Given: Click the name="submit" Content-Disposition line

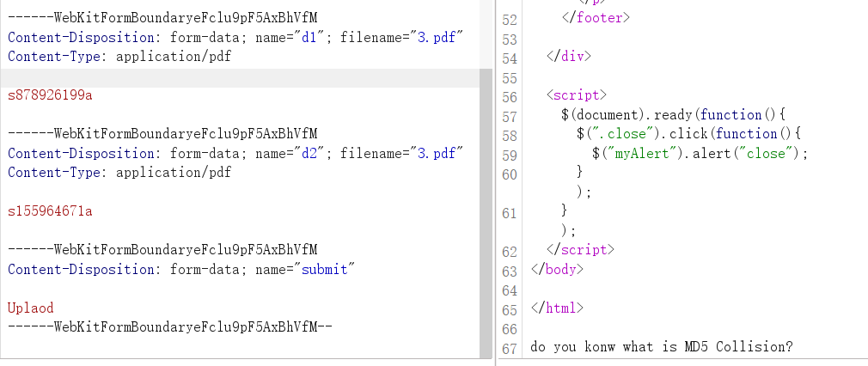Looking at the screenshot, I should pos(181,269).
